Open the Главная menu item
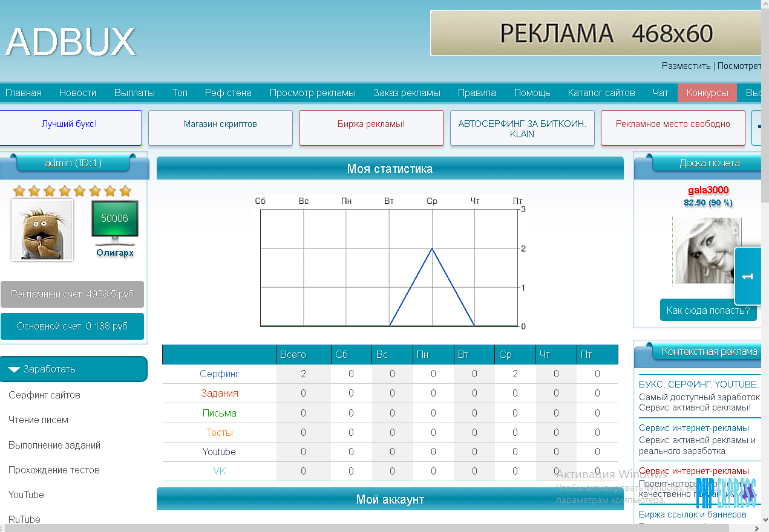 [24, 92]
